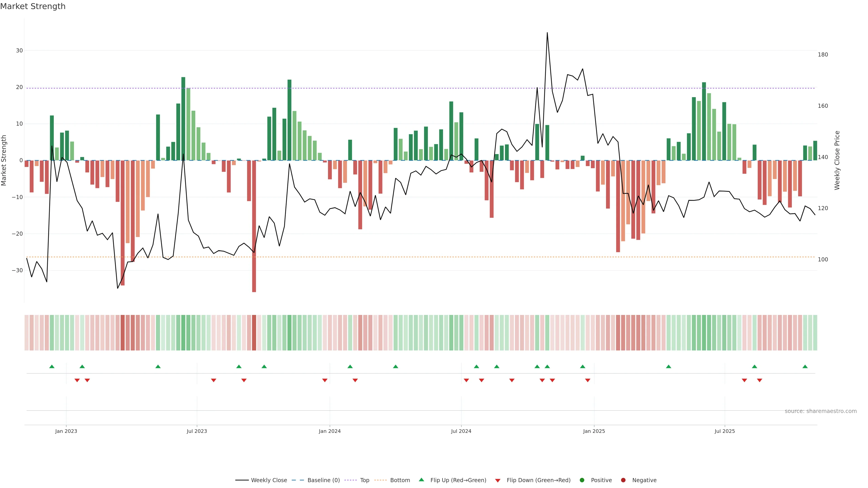Click the first heat strip cell
This screenshot has height=488, width=868.
[x=27, y=332]
